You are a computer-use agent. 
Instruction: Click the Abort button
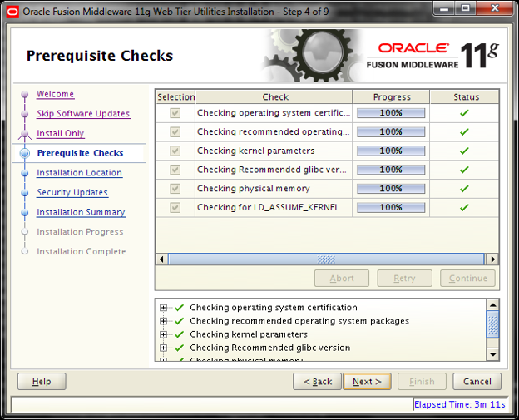(x=342, y=279)
